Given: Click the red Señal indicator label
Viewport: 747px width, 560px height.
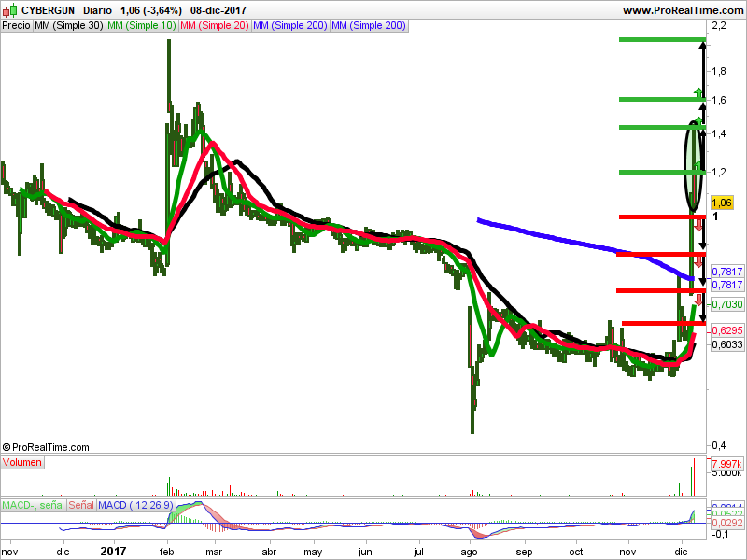Looking at the screenshot, I should 81,505.
